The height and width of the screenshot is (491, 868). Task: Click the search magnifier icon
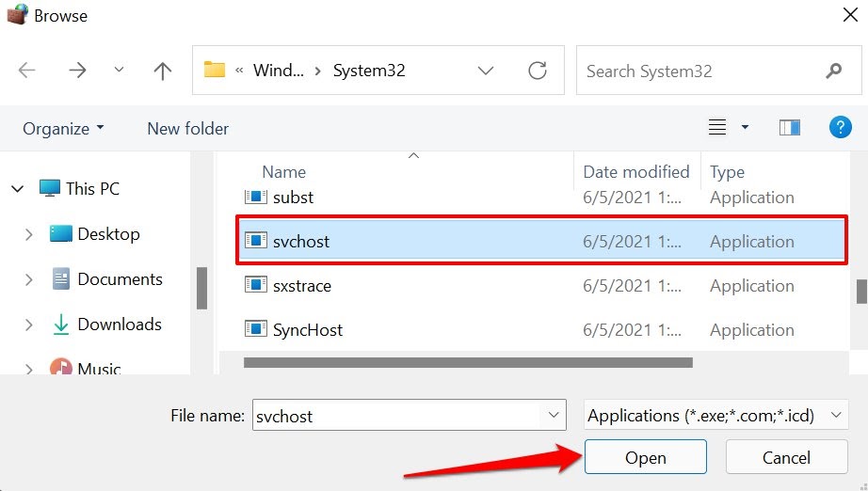(833, 71)
